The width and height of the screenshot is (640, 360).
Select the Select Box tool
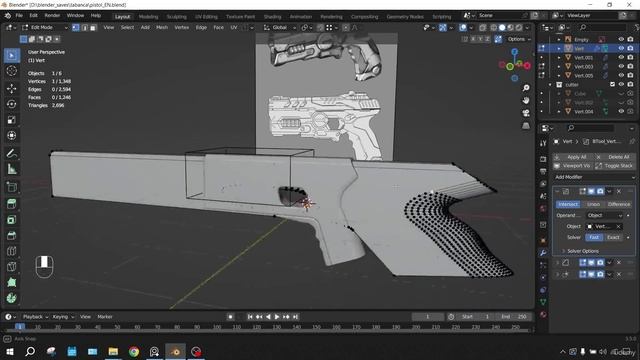12,55
